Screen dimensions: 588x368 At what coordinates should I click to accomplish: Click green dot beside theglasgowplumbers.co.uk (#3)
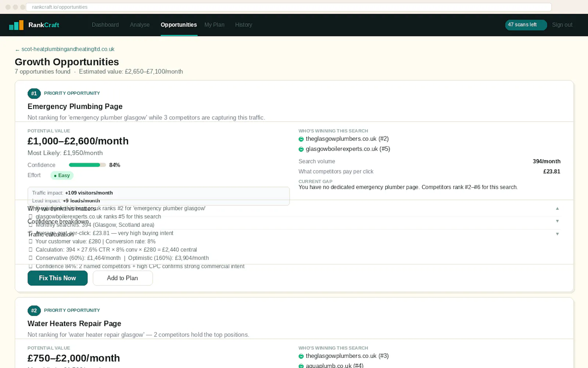[301, 356]
